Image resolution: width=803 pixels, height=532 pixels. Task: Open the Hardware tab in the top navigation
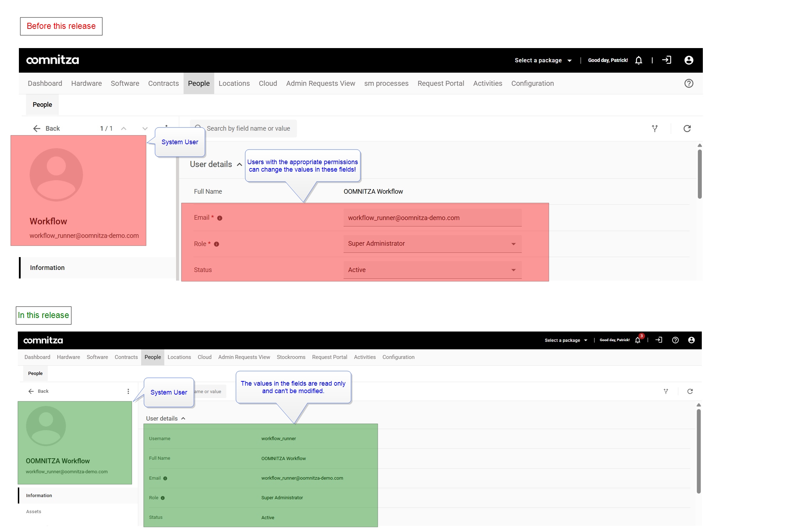pyautogui.click(x=86, y=83)
